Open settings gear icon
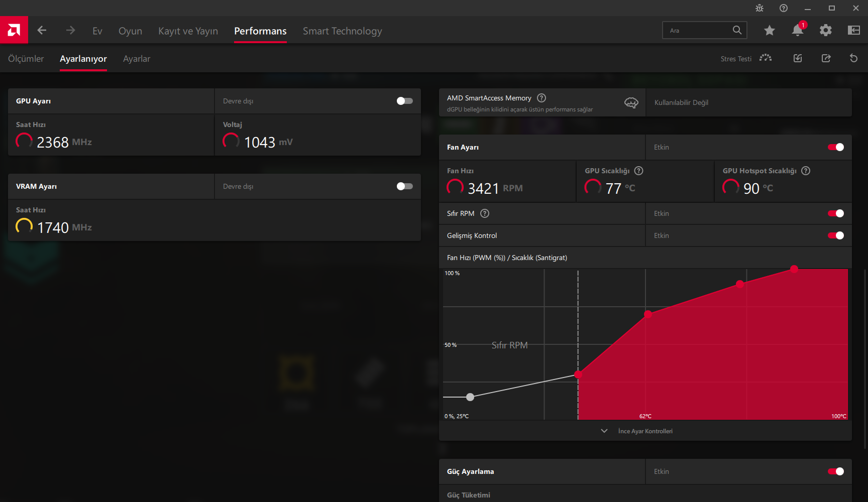The image size is (868, 502). point(825,31)
